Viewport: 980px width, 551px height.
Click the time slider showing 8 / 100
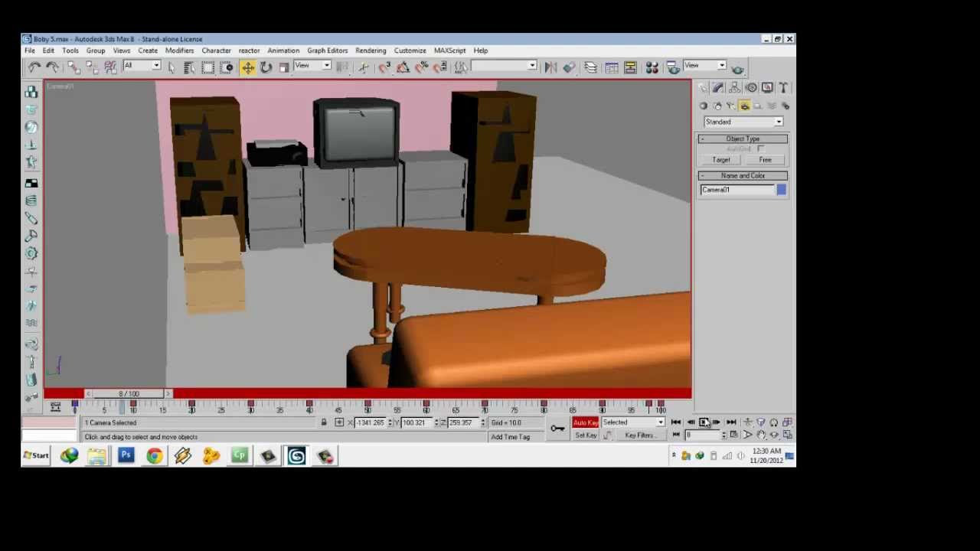click(129, 393)
